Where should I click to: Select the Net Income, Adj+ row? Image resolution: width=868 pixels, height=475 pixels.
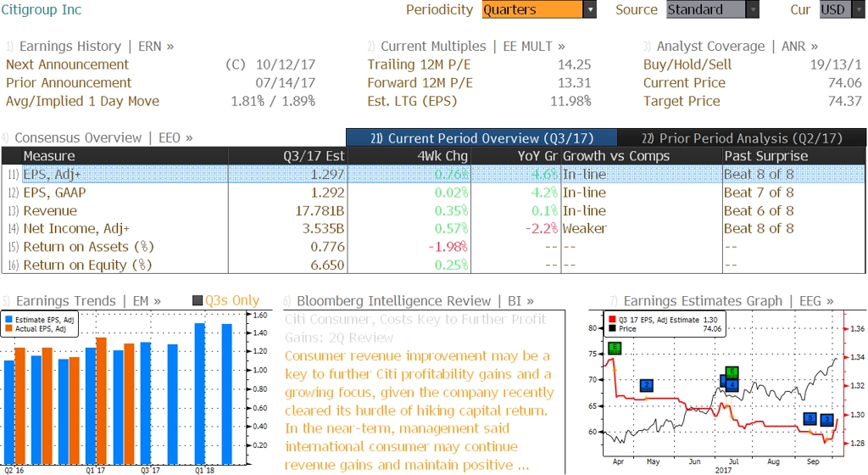[433, 228]
